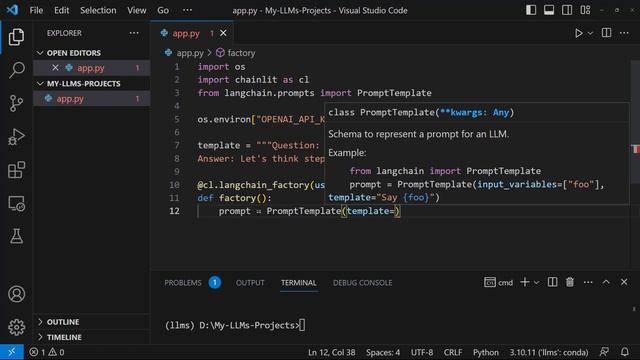Open the Search view
Viewport: 640px width, 360px height.
click(x=16, y=70)
